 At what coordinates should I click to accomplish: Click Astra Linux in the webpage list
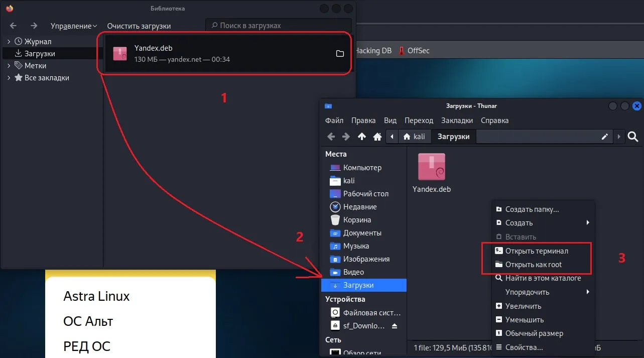96,296
